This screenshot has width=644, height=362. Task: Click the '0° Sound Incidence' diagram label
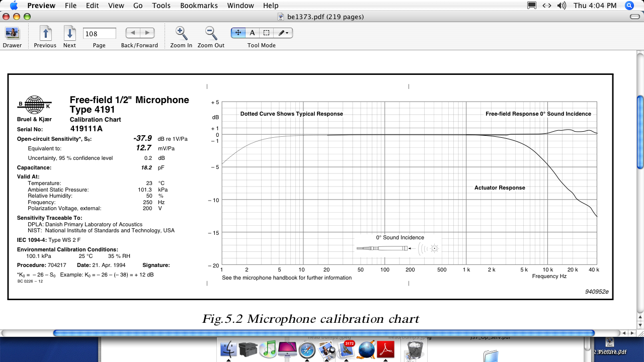[400, 237]
